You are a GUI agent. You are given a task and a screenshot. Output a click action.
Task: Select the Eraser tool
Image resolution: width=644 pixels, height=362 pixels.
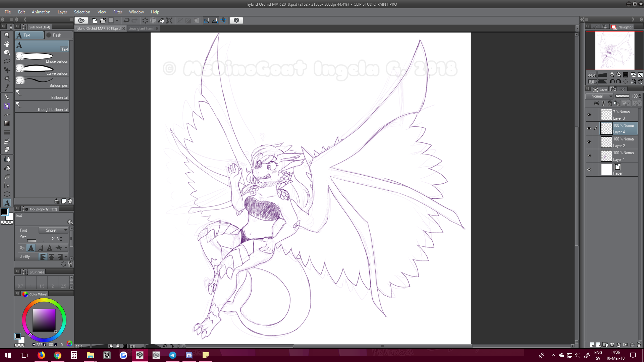(7, 149)
